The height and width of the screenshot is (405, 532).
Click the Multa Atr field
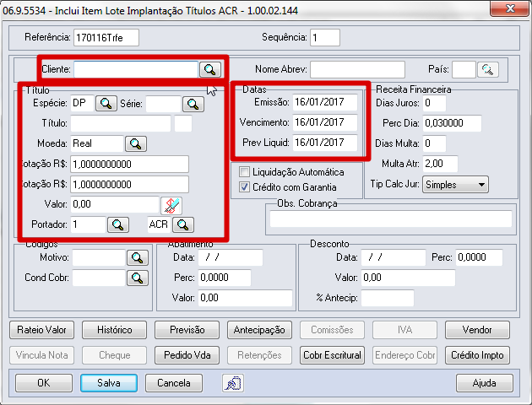(440, 164)
